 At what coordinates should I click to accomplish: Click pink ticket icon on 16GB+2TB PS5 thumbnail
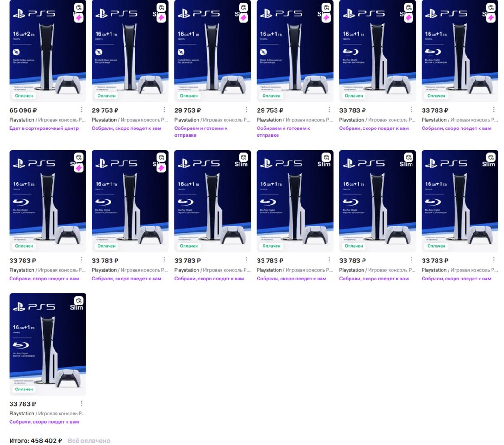pyautogui.click(x=79, y=18)
